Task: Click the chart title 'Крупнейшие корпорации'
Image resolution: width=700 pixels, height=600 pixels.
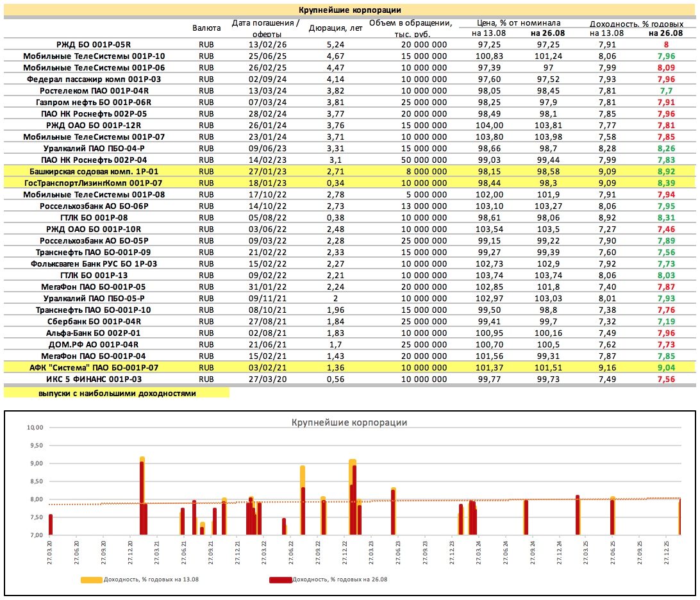Action: (349, 422)
